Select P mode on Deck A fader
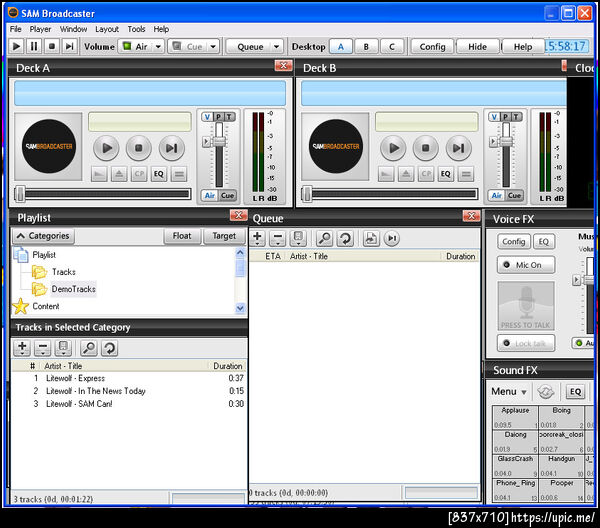Viewport: 600px width, 528px height. pyautogui.click(x=218, y=117)
